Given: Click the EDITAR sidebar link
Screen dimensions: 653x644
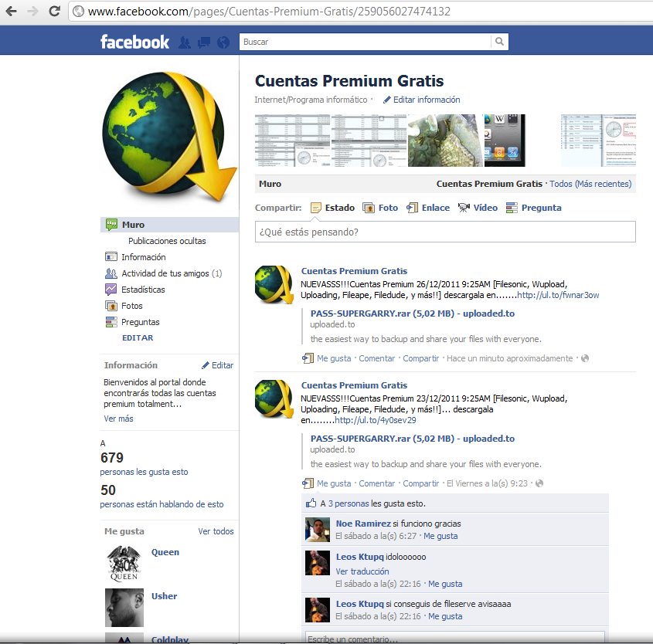Looking at the screenshot, I should [138, 337].
